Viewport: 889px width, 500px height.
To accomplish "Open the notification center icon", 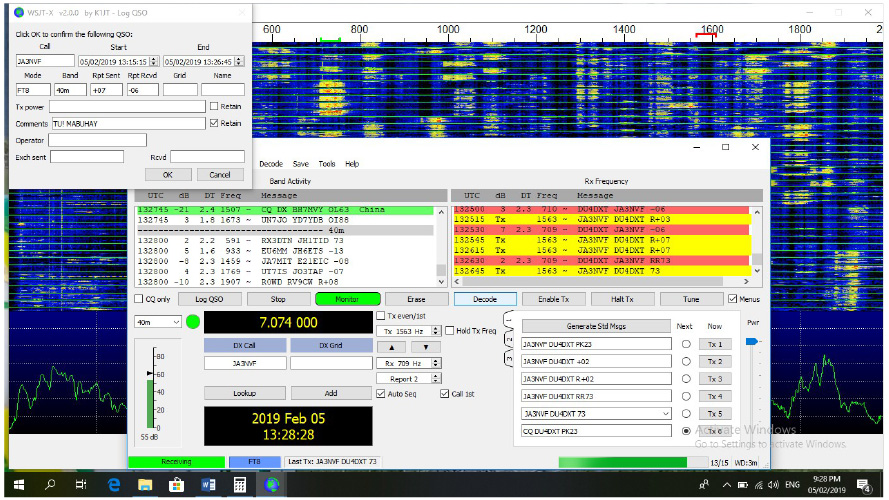I will [864, 485].
